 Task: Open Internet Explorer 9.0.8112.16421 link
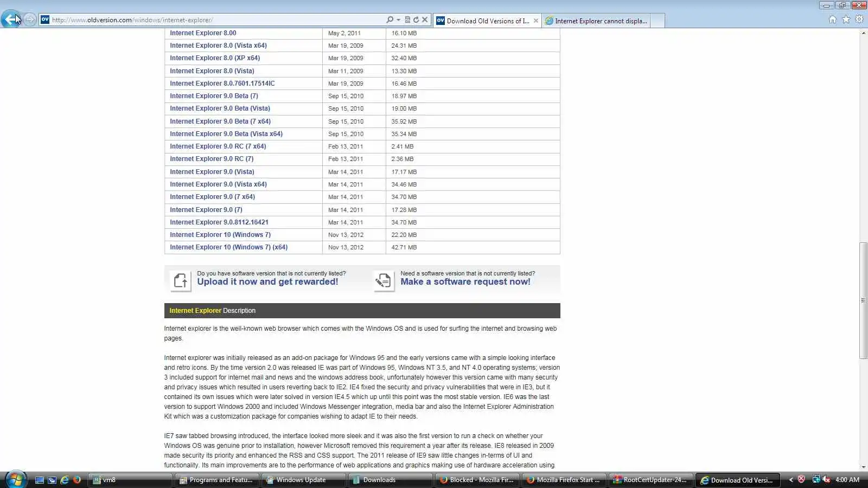point(219,222)
